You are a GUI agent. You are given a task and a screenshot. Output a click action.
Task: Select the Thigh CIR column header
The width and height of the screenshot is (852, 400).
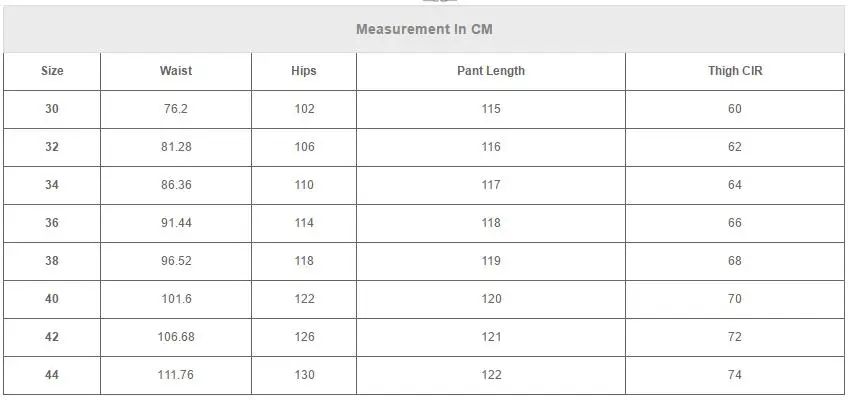[x=735, y=71]
